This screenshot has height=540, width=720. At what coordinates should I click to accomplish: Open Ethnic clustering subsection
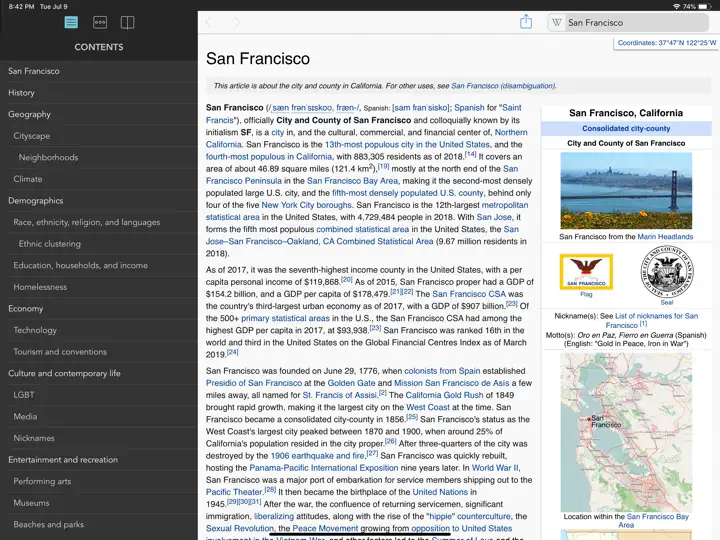(x=99, y=244)
